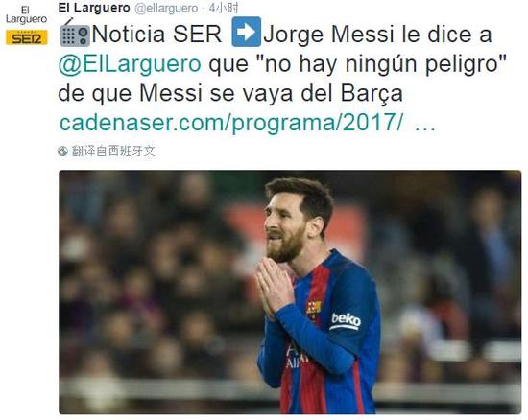Click the club crest on the jersey
Viewport: 528px width, 420px height.
coord(314,310)
